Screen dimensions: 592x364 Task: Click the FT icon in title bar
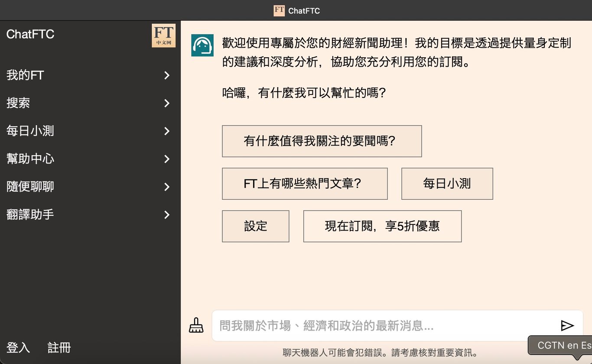[x=279, y=10]
